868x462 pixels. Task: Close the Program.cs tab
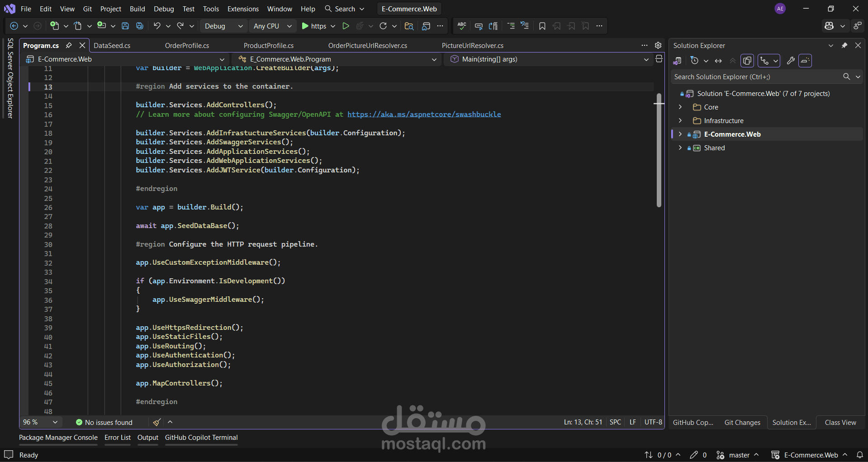coord(82,45)
